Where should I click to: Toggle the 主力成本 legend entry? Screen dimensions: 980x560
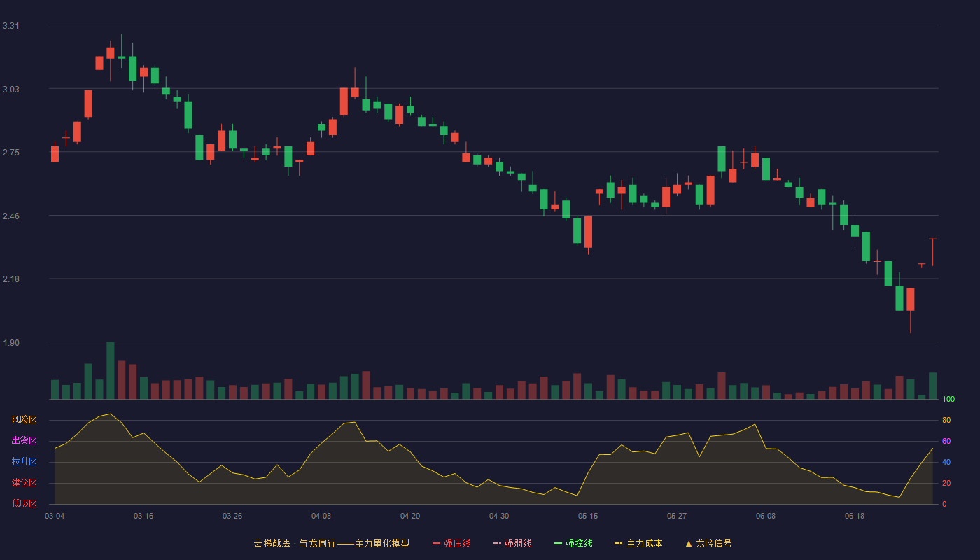[x=638, y=543]
